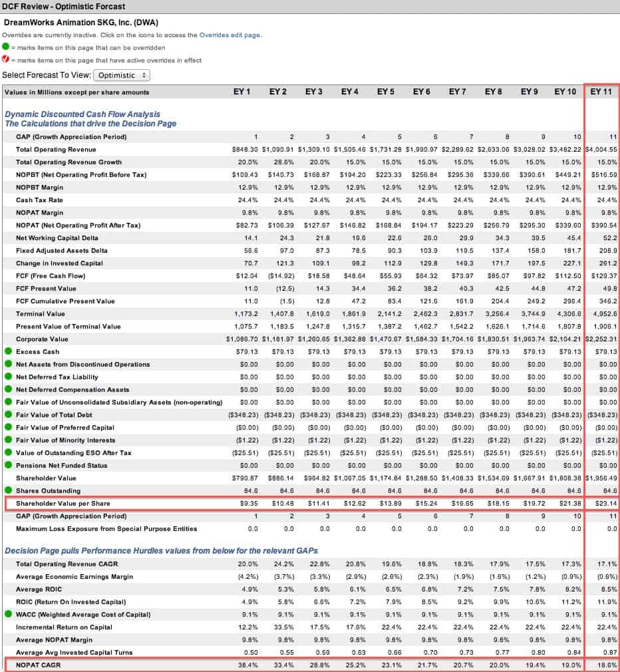Click the Fixed Adjusted Assets Delta label
The image size is (620, 672).
coord(62,251)
